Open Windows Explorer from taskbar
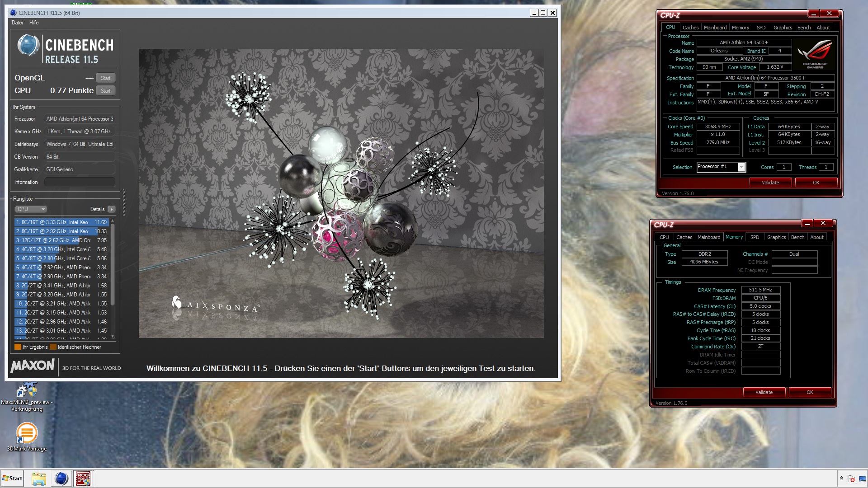The height and width of the screenshot is (488, 868). click(39, 479)
